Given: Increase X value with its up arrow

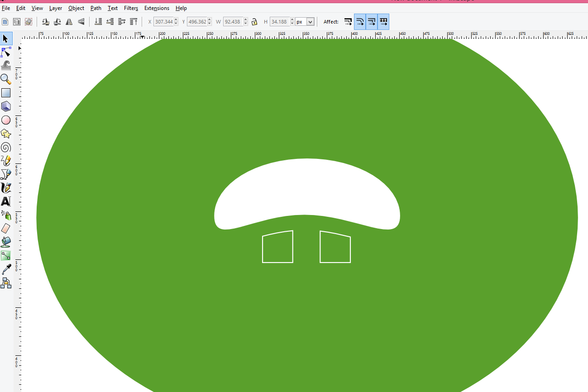Looking at the screenshot, I should coord(176,19).
